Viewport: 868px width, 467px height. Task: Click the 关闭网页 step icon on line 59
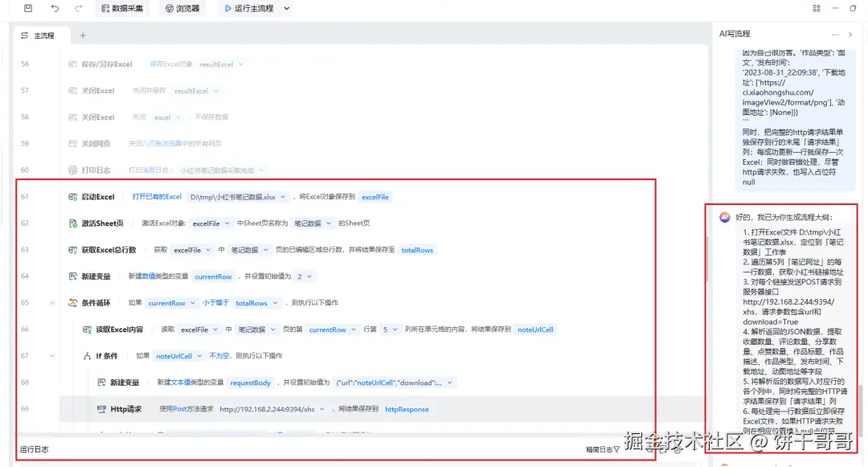(72, 144)
